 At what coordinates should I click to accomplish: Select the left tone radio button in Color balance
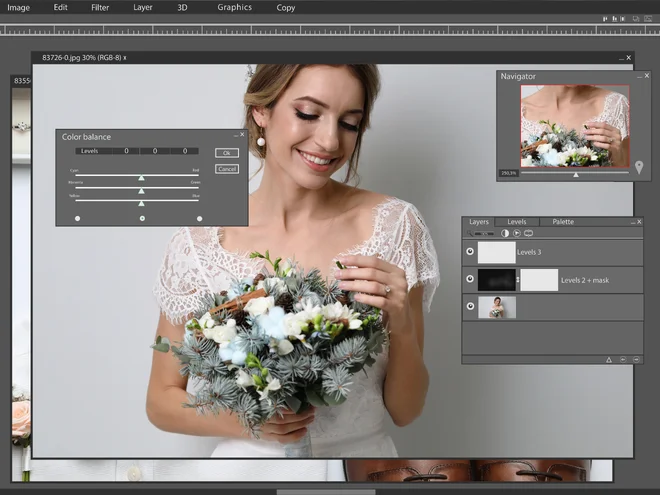coord(78,218)
